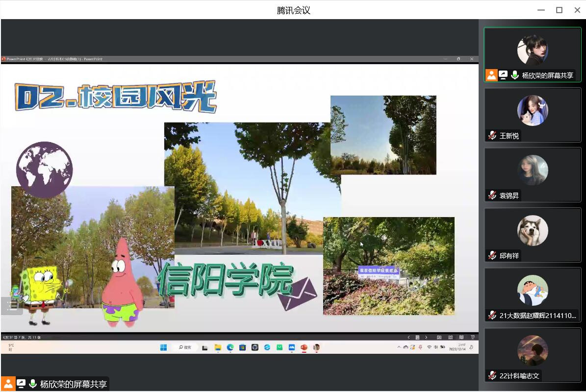Click the slide sorter view icon

450,337
